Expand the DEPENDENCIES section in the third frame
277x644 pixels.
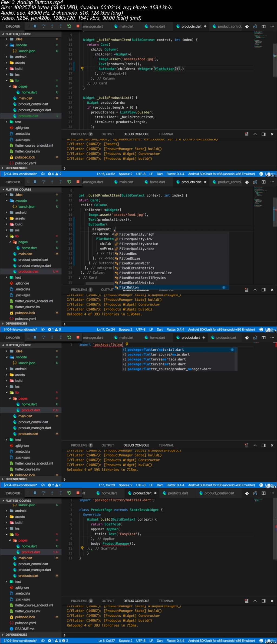pos(16,479)
